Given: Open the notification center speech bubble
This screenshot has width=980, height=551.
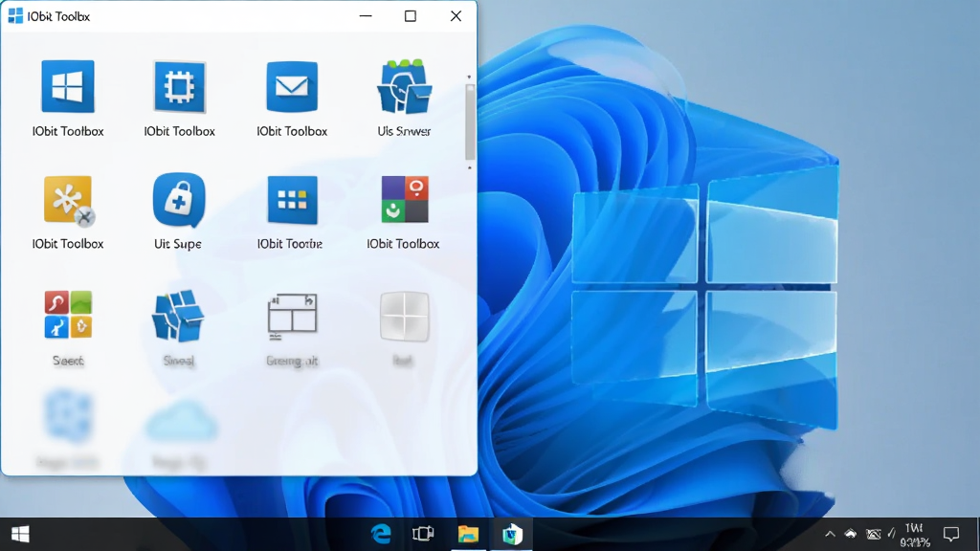Looking at the screenshot, I should [951, 534].
